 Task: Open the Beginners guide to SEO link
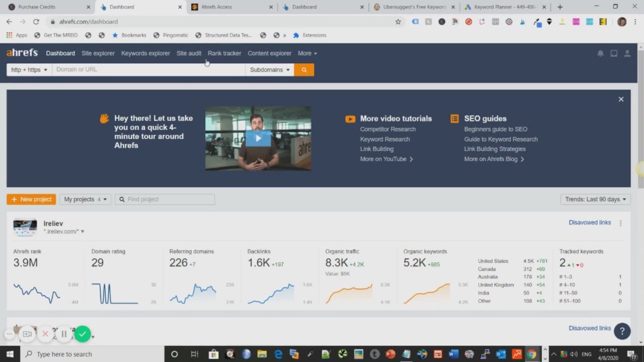coord(496,129)
